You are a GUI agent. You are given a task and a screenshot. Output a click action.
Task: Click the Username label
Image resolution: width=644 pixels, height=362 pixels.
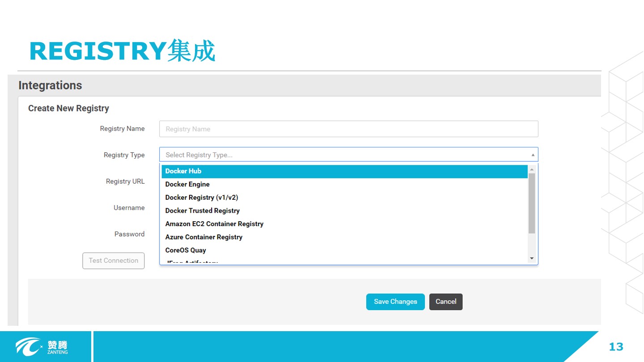pyautogui.click(x=129, y=208)
